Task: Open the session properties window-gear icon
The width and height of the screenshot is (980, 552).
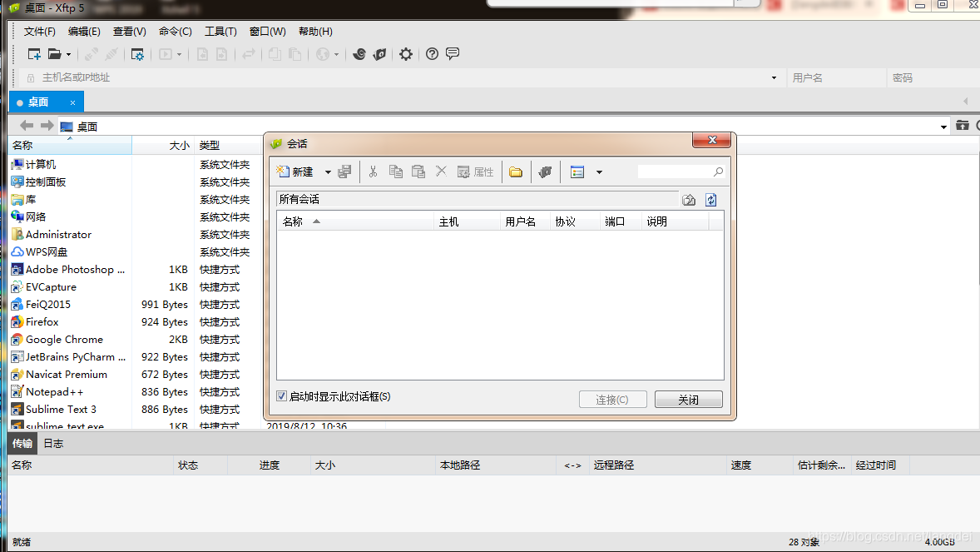Action: click(137, 54)
